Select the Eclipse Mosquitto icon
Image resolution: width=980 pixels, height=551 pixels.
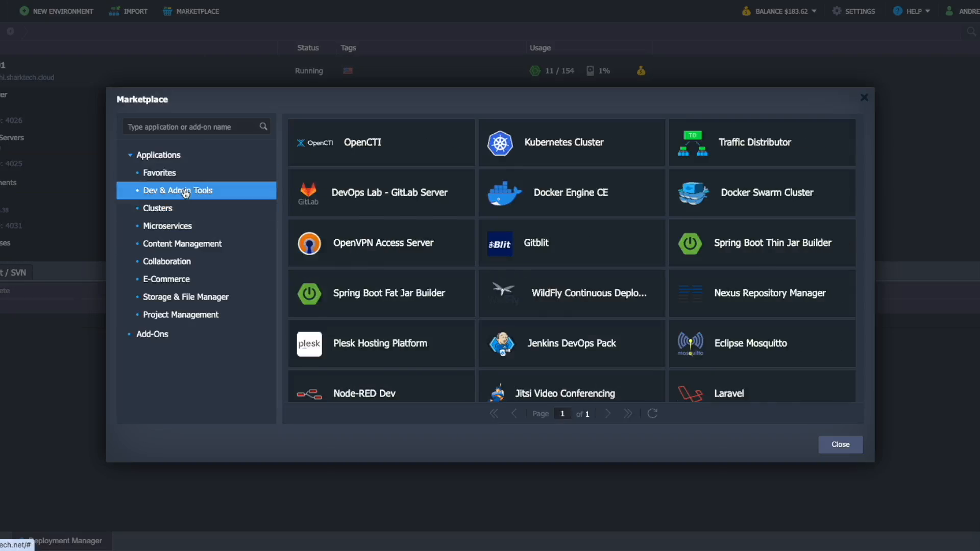[x=690, y=344]
